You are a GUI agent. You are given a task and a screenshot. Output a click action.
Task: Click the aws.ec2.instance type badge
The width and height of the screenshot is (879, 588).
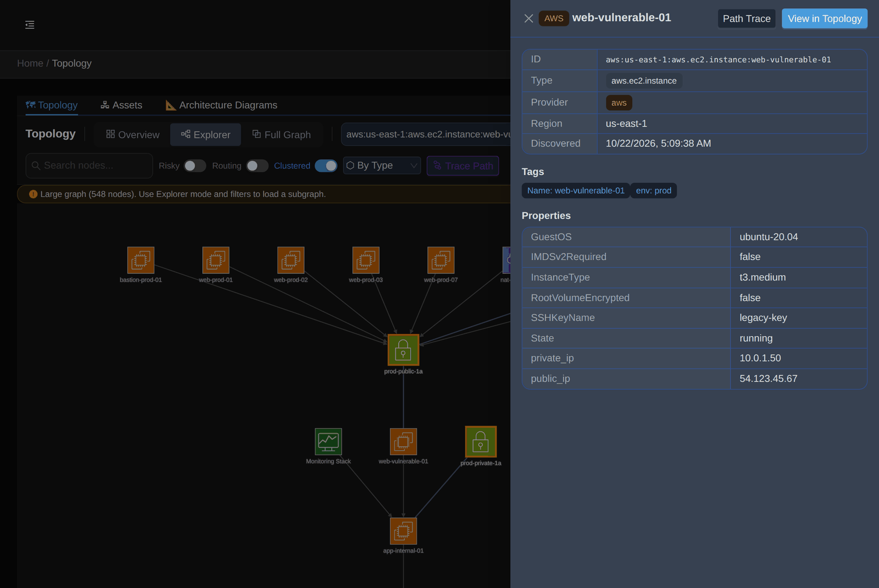tap(644, 81)
